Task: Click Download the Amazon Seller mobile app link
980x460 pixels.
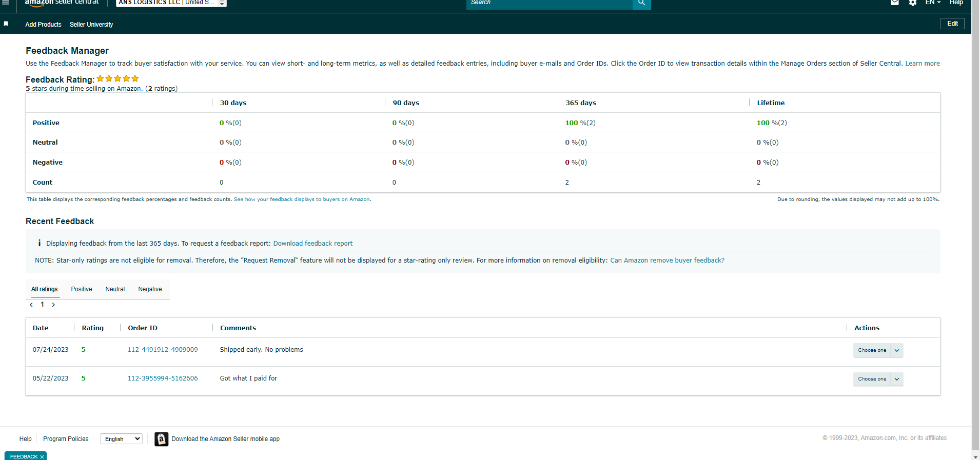Action: (225, 439)
